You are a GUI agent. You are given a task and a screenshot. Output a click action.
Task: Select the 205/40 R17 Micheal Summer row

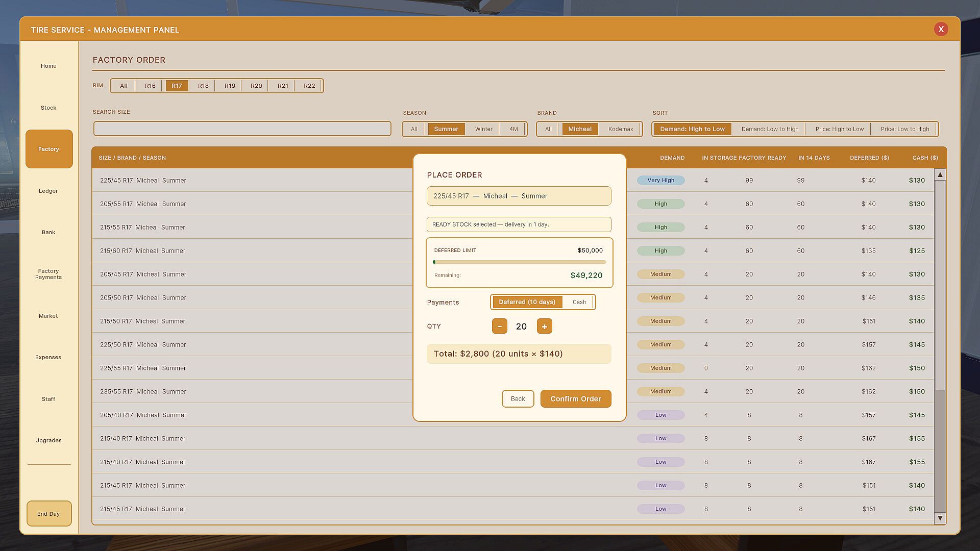pos(513,415)
